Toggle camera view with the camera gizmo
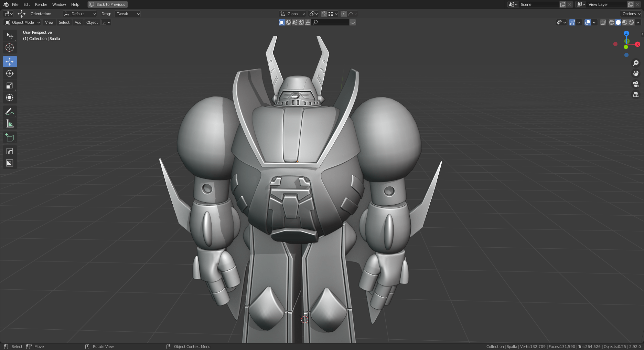The height and width of the screenshot is (350, 644). click(636, 84)
